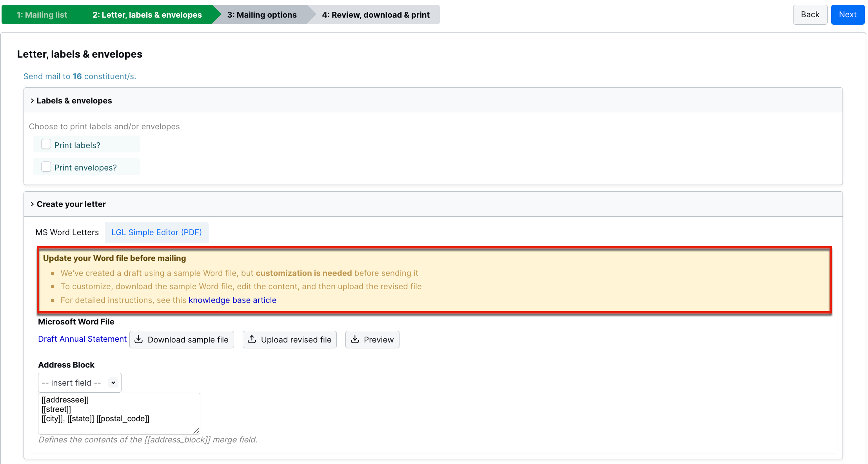Open the insert field dropdown

(80, 382)
